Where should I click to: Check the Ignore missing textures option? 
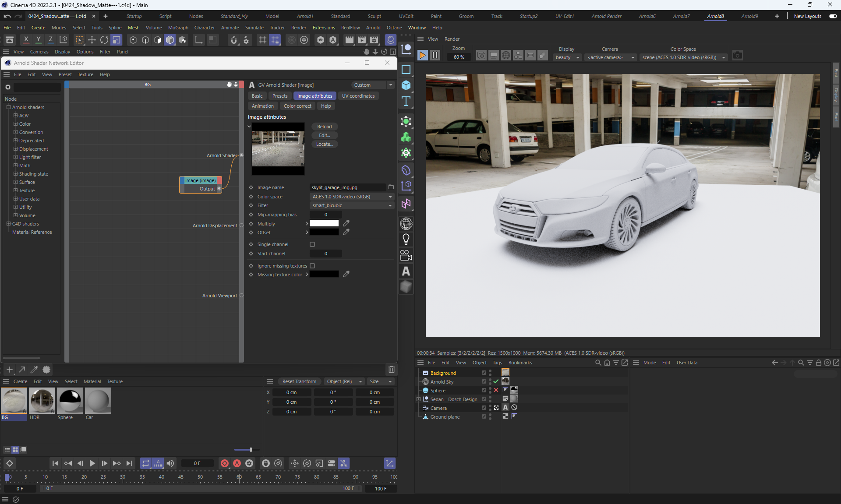click(312, 266)
